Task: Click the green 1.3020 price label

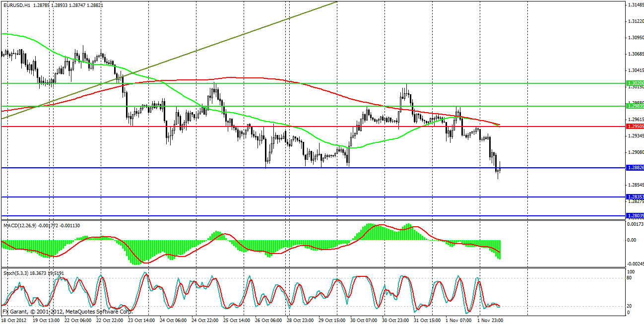Action: (635, 83)
